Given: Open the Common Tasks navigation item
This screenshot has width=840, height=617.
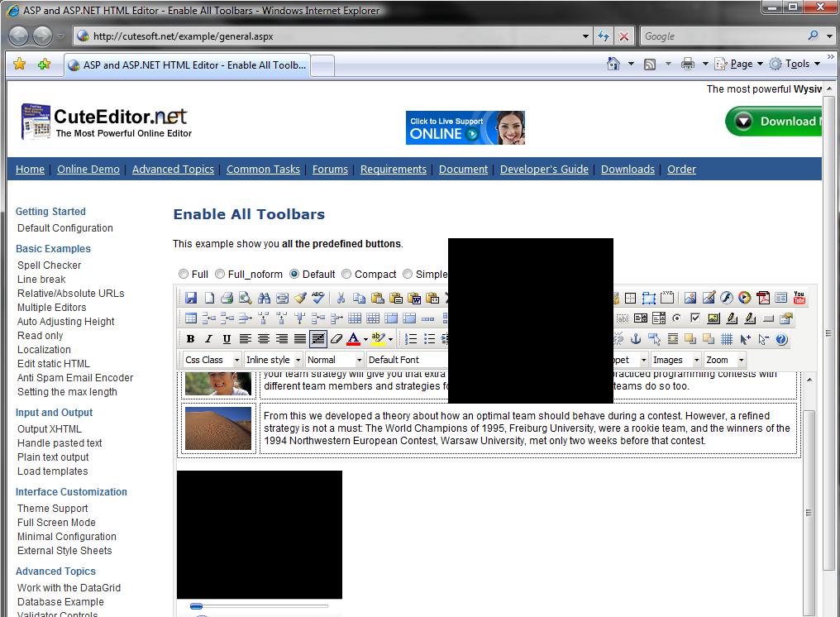Looking at the screenshot, I should 263,170.
